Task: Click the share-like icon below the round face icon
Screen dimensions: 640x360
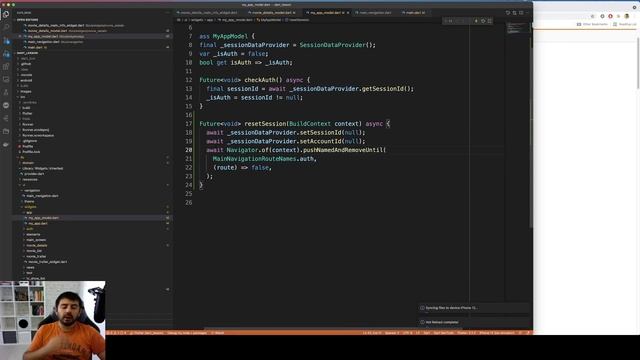Action: pyautogui.click(x=6, y=118)
